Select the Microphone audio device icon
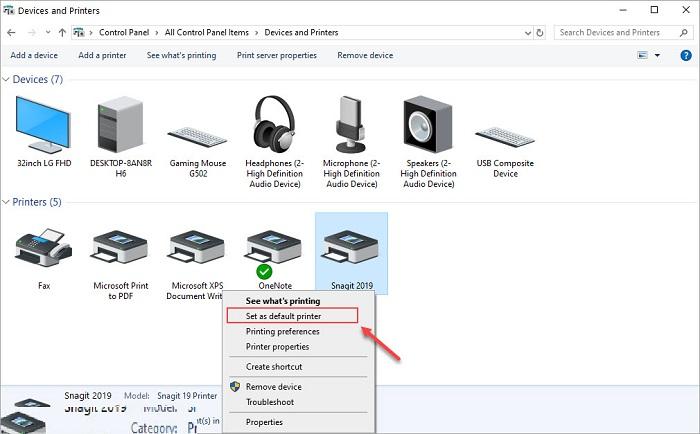Image resolution: width=700 pixels, height=434 pixels. [x=351, y=125]
